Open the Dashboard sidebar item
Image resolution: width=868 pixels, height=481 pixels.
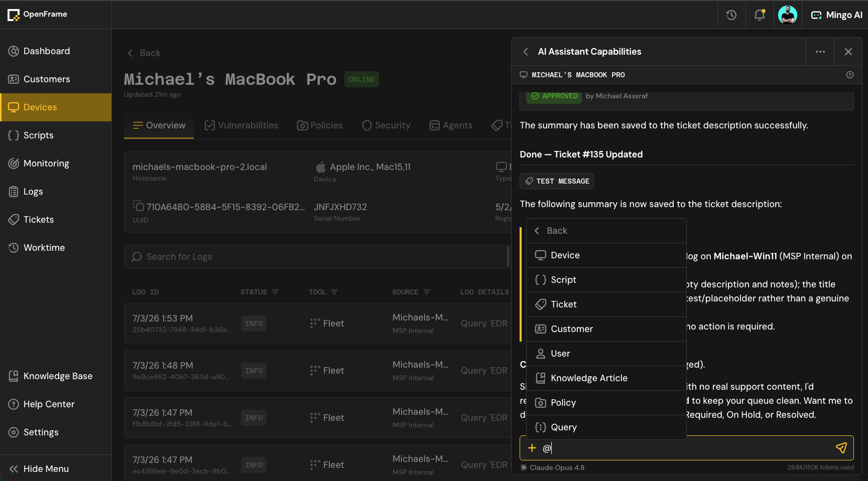pyautogui.click(x=56, y=51)
